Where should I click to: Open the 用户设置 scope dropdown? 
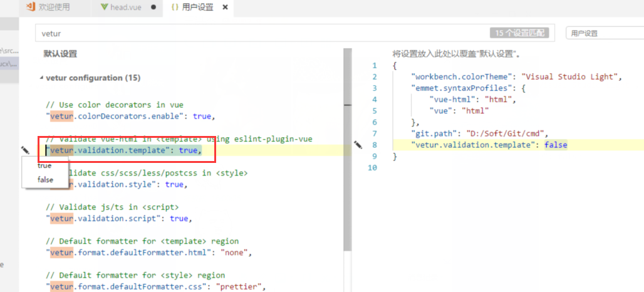604,33
